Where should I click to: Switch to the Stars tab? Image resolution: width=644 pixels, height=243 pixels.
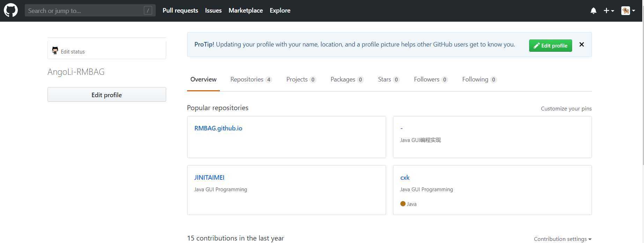click(388, 79)
